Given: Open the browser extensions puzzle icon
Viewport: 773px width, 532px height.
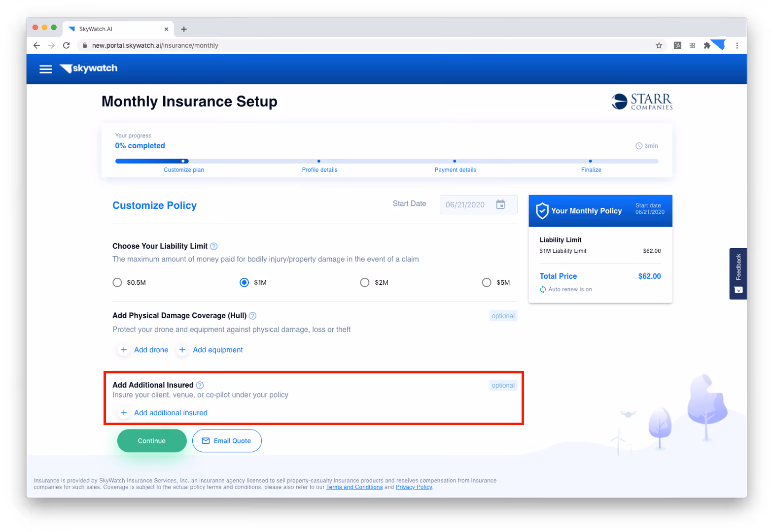Looking at the screenshot, I should pos(707,45).
